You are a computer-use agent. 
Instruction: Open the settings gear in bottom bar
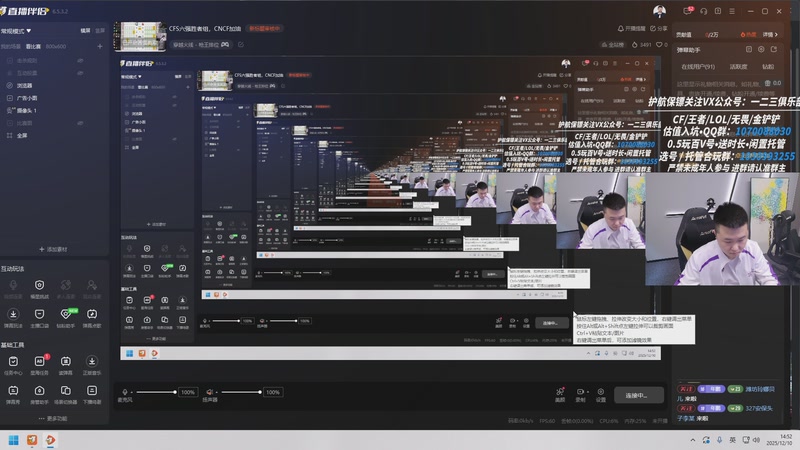click(x=601, y=392)
